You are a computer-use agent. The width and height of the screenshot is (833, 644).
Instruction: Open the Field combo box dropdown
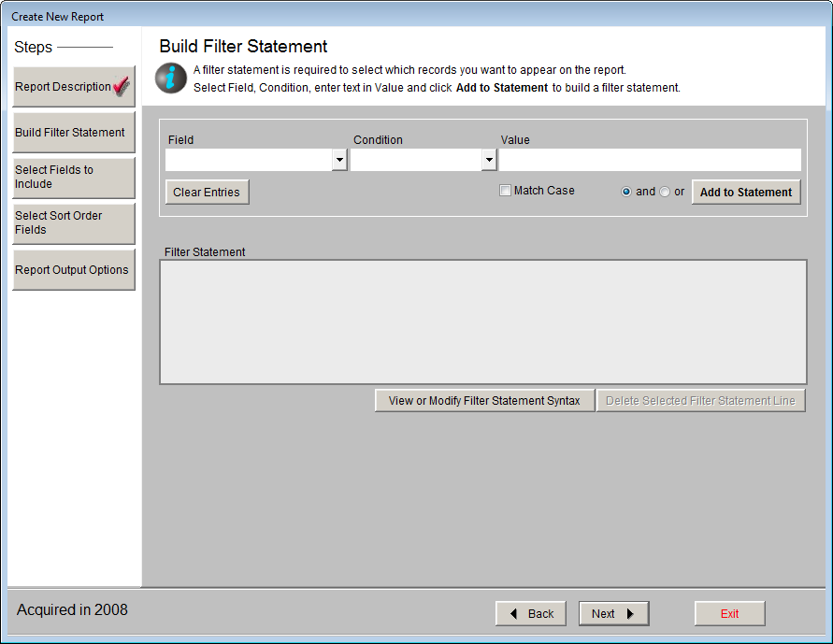pyautogui.click(x=339, y=159)
